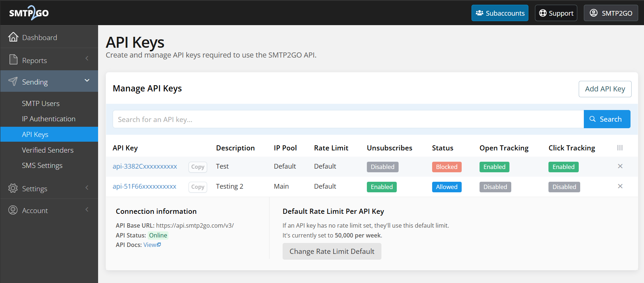Screen dimensions: 644x283
Task: Click the Open Tracking column header
Action: 504,148
